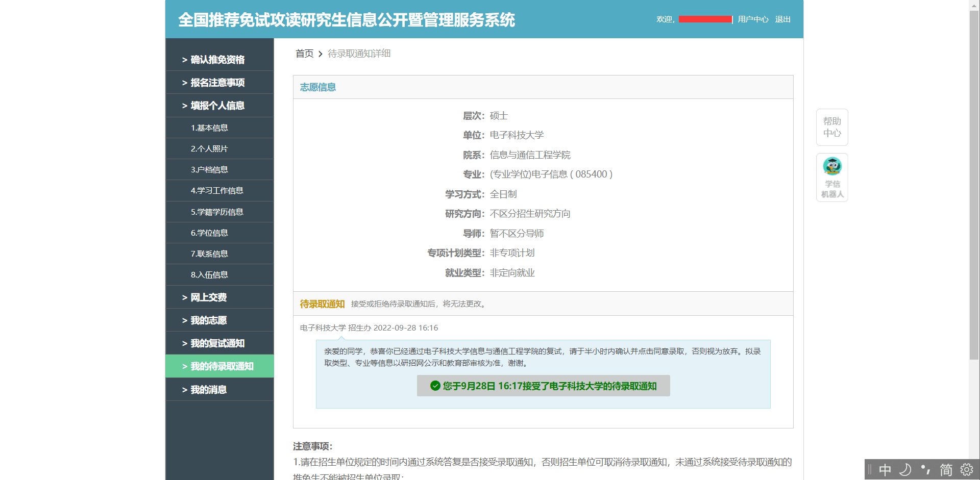Viewport: 980px width, 480px height.
Task: Open 4.学习工作信息 submenu item
Action: (219, 190)
